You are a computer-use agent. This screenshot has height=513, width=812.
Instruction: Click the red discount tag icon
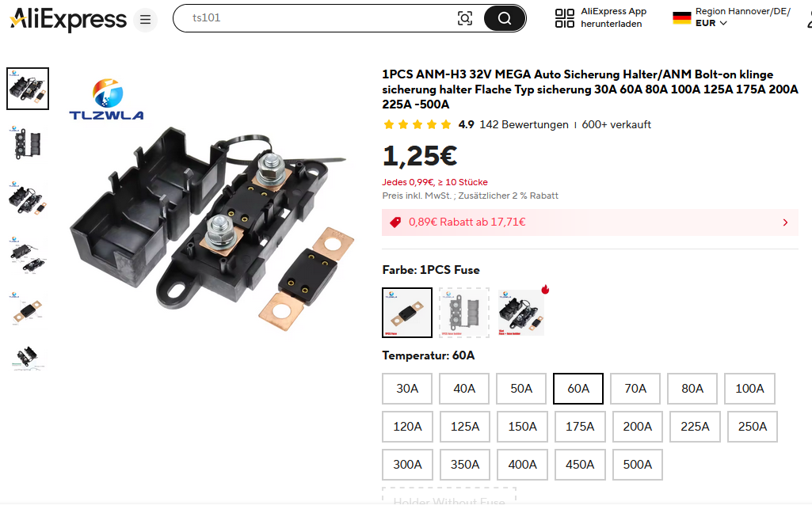click(395, 222)
